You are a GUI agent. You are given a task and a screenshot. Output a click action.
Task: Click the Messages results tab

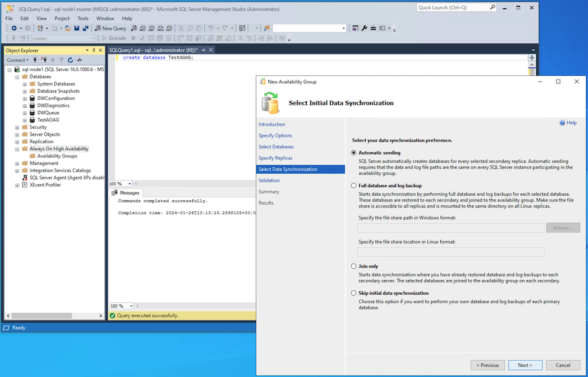tap(126, 192)
